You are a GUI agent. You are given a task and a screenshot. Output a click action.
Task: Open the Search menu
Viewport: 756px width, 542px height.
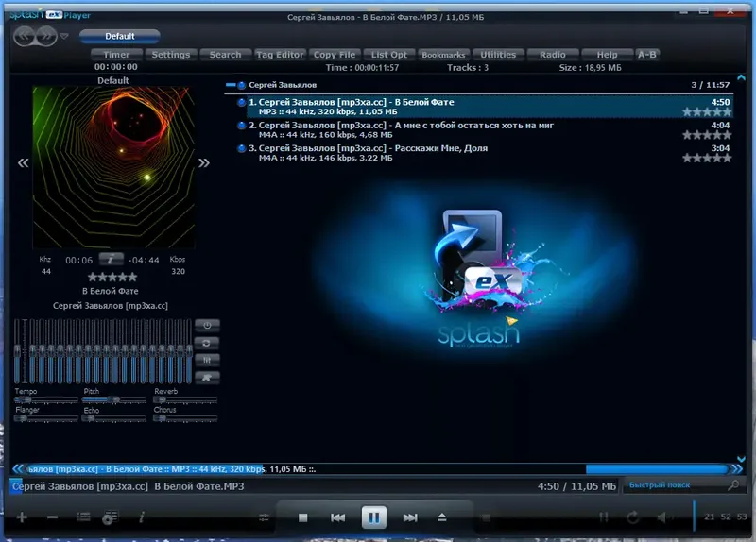pos(225,55)
